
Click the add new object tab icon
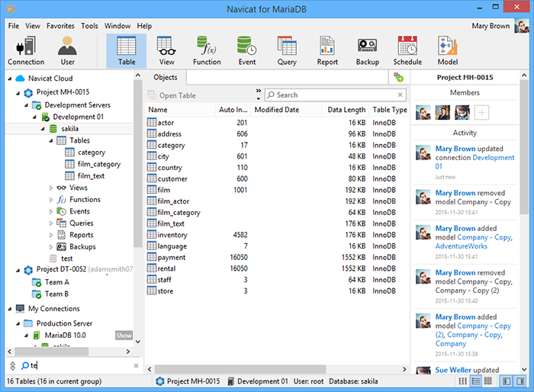tap(398, 77)
